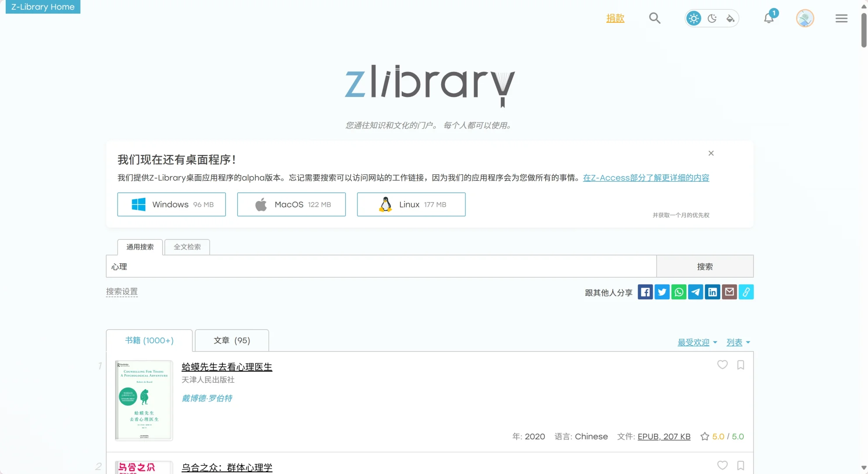Open the hamburger main menu

point(841,18)
